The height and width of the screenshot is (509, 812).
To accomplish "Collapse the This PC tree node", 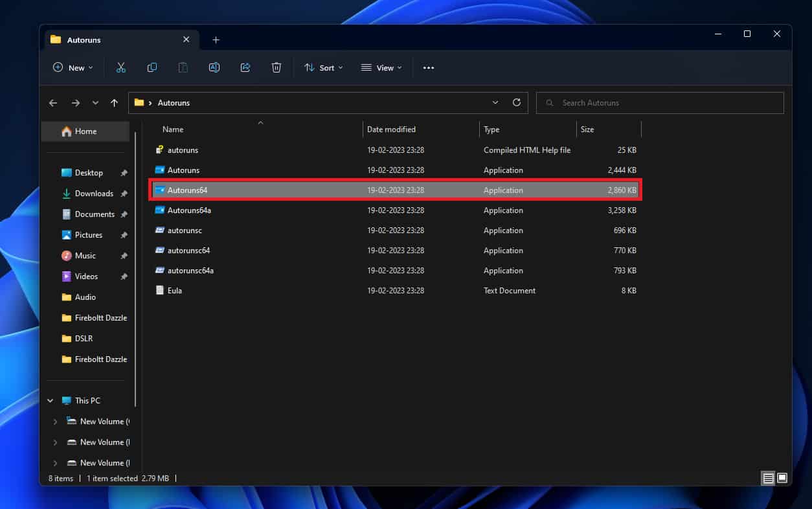I will [51, 401].
